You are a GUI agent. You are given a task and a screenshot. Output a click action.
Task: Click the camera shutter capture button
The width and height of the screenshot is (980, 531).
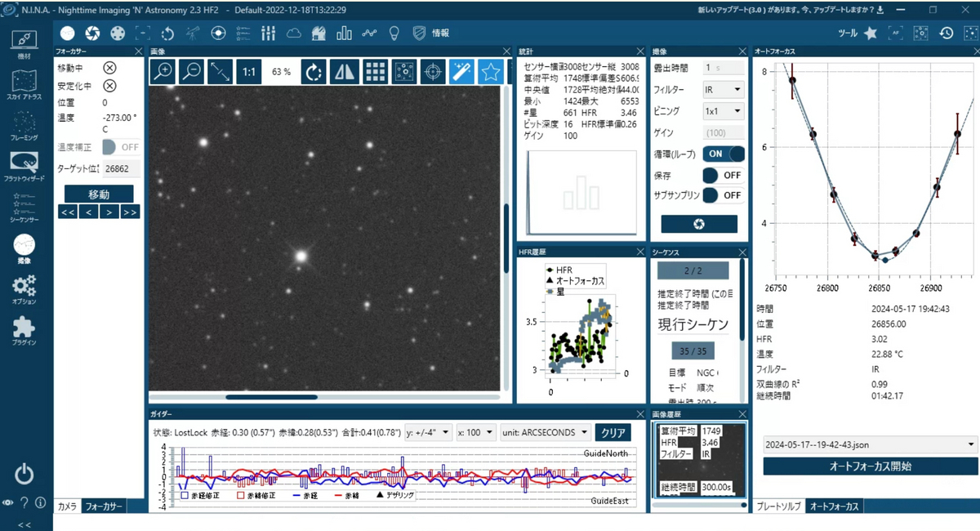click(699, 224)
